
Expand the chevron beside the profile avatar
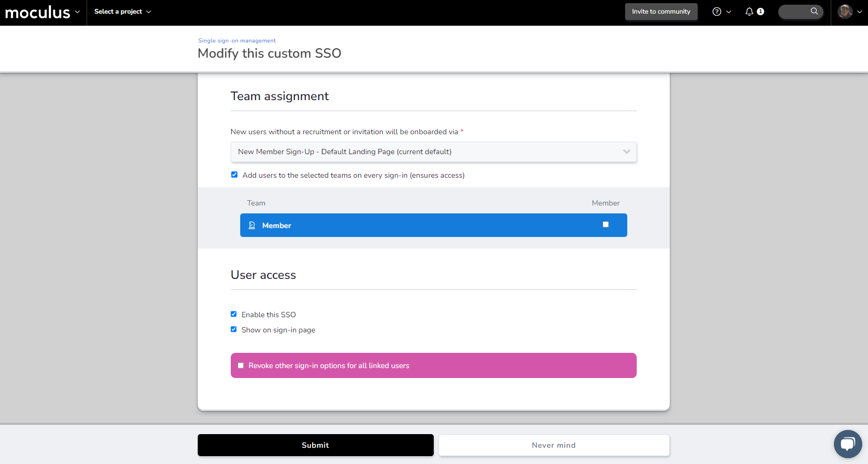[x=860, y=12]
